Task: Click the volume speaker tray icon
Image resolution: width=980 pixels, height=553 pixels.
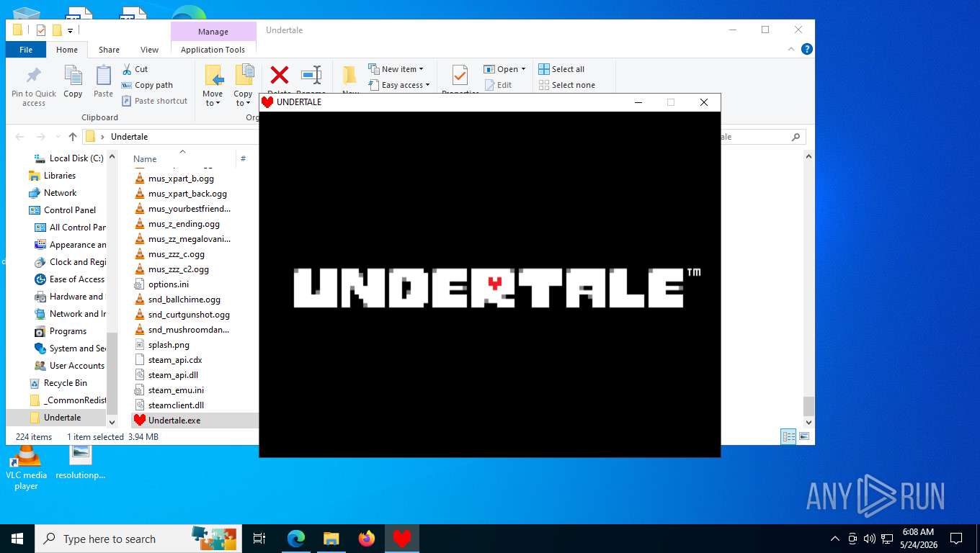Action: tap(869, 539)
